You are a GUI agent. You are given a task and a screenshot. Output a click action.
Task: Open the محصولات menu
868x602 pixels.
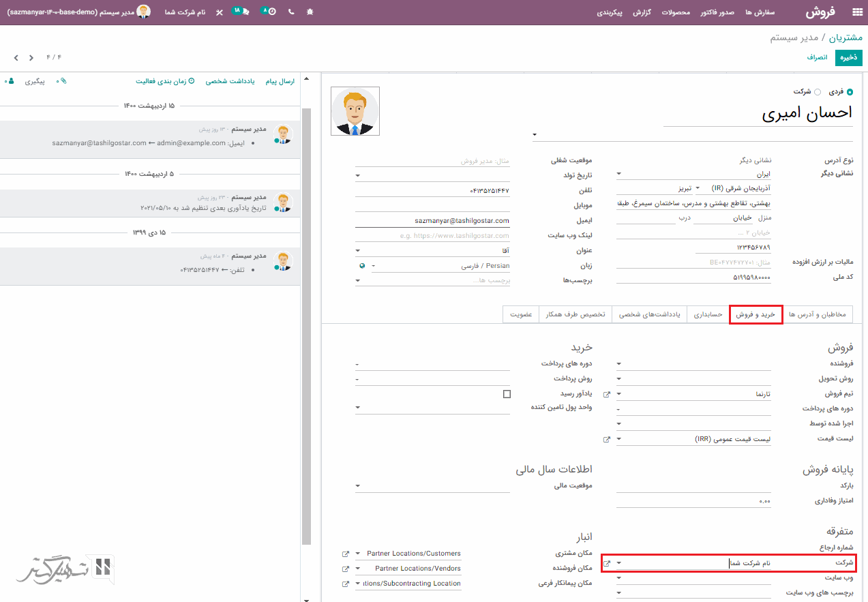(x=676, y=12)
